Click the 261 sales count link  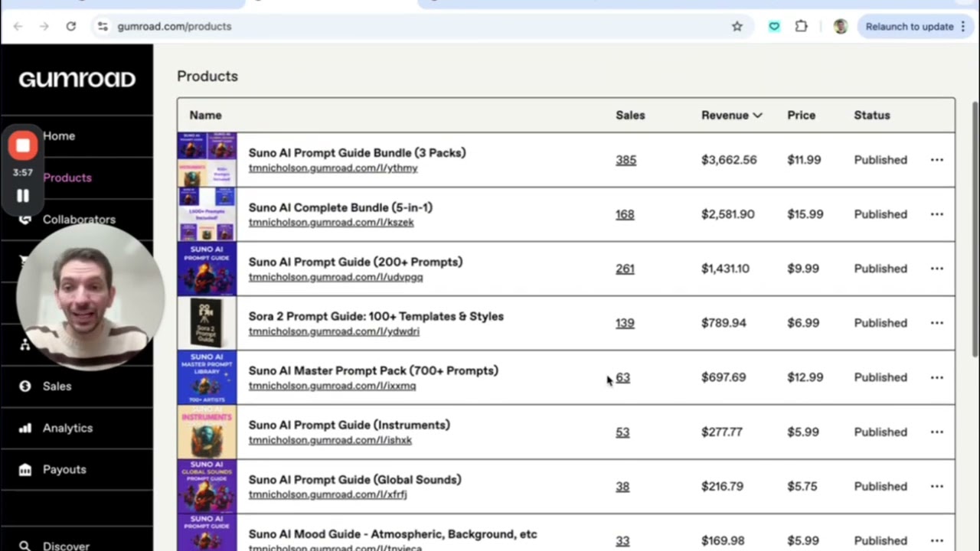pos(625,269)
